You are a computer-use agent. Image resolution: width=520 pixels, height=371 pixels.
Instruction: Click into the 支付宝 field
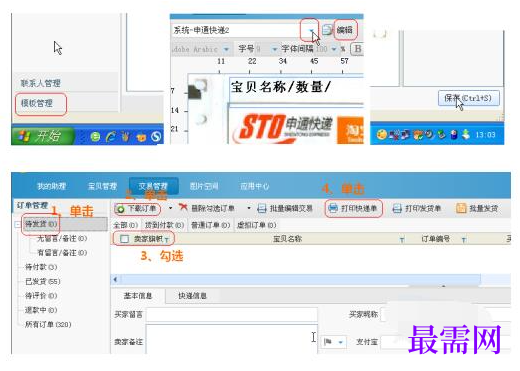point(445,342)
